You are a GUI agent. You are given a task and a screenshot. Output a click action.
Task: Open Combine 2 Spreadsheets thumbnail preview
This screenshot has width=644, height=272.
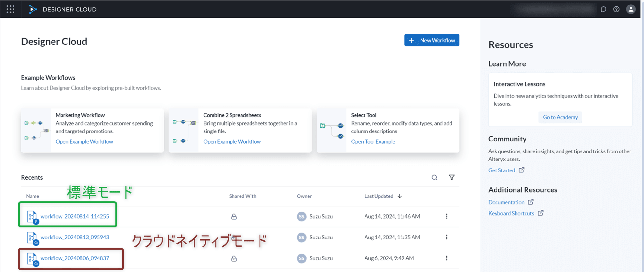coord(184,131)
